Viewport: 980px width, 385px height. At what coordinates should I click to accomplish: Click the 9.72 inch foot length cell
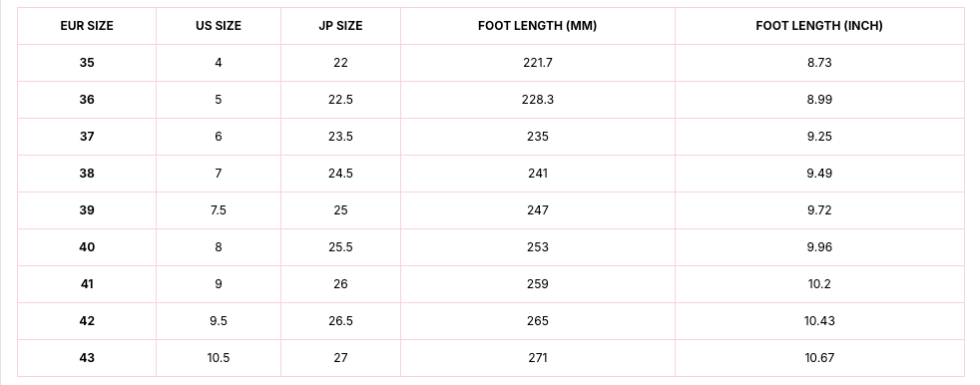pos(819,210)
